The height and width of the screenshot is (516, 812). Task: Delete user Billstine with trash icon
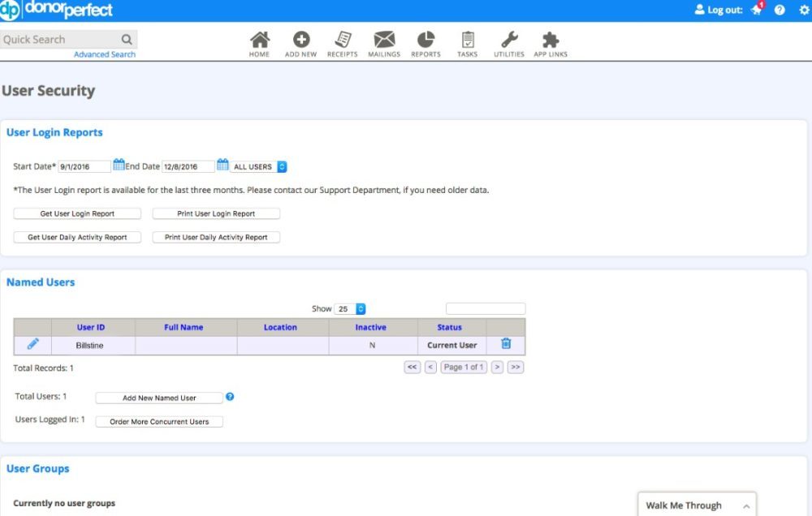506,344
